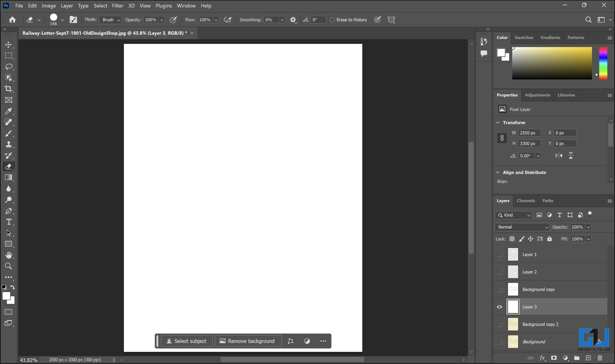Select the Rectangular Marquee tool

tap(9, 56)
